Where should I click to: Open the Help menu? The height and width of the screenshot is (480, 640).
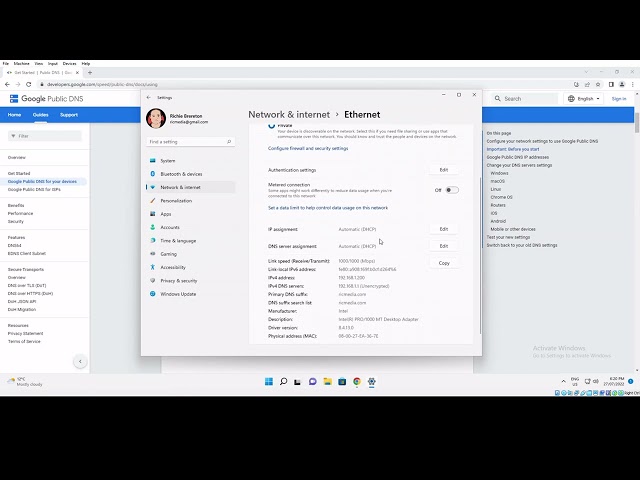click(x=86, y=64)
